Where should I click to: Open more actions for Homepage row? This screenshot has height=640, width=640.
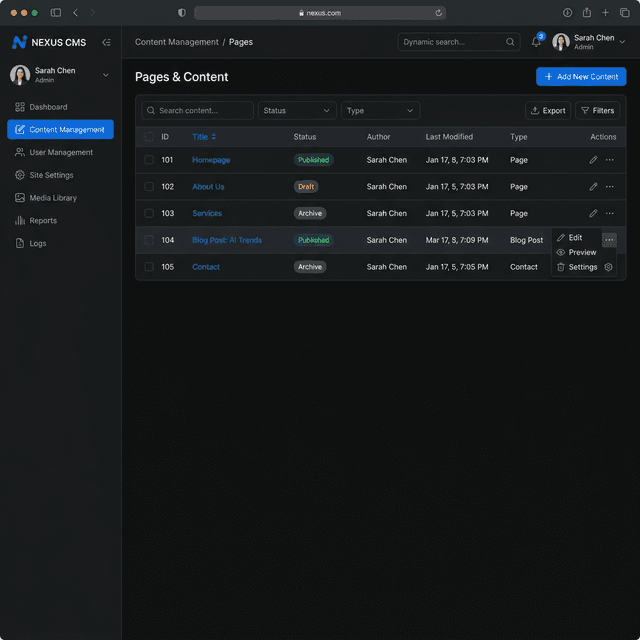click(x=609, y=160)
